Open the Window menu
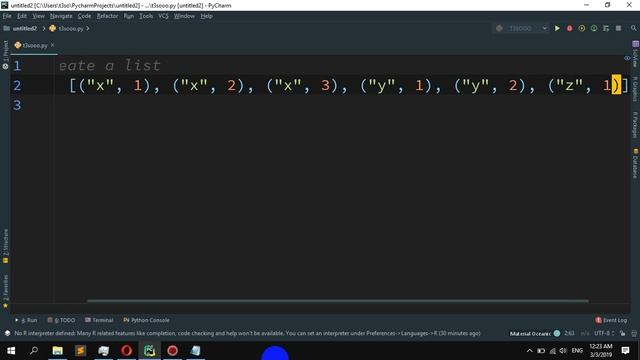 point(184,16)
